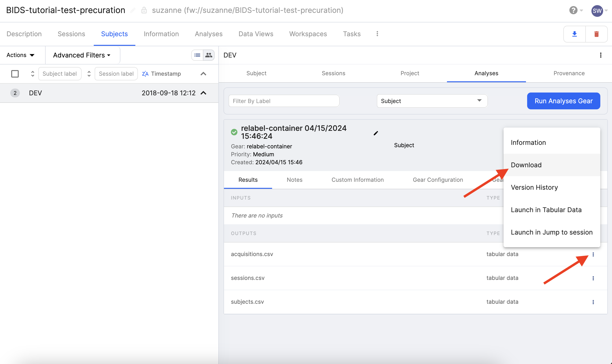Click the Run Analyses Gear button
This screenshot has height=364, width=612.
click(563, 101)
